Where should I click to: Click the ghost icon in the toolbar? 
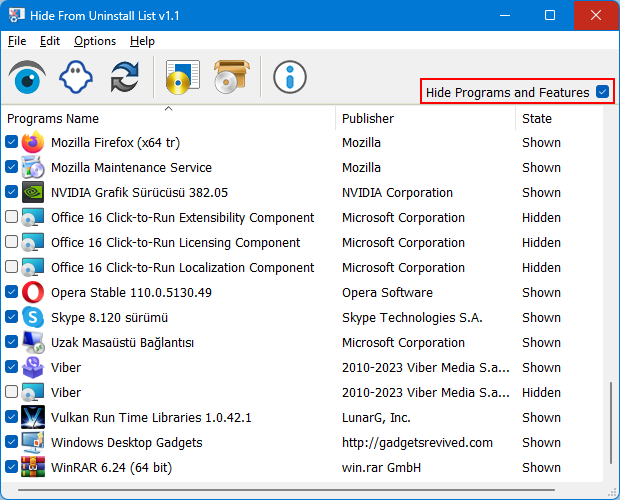(x=77, y=76)
